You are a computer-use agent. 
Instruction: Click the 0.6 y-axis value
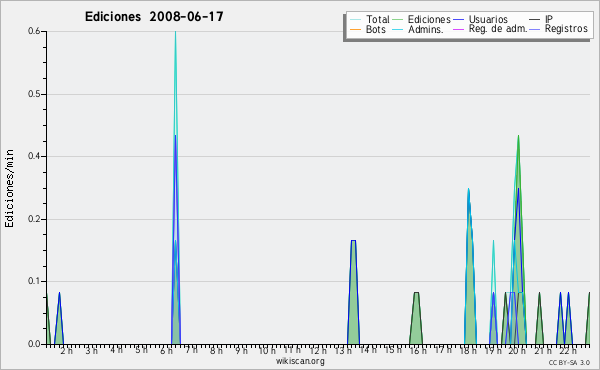(34, 31)
